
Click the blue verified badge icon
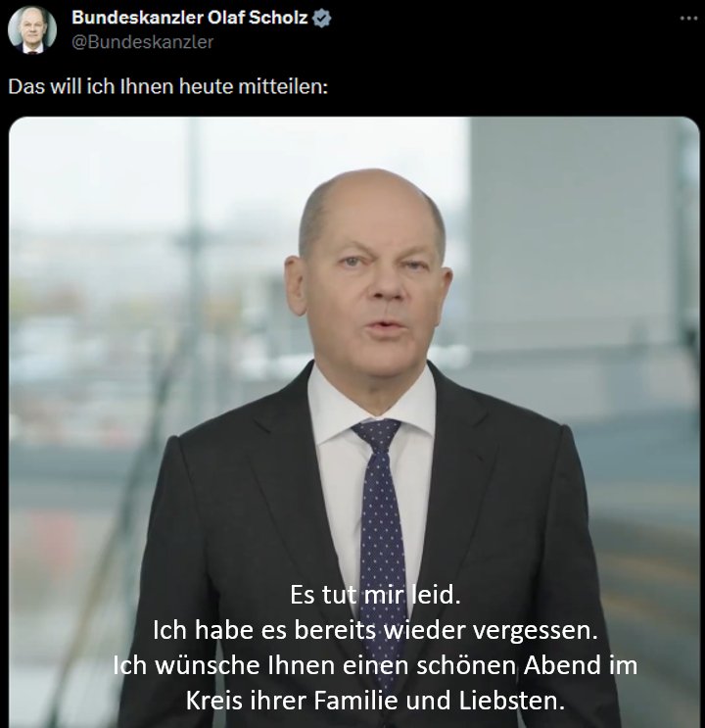pyautogui.click(x=321, y=18)
